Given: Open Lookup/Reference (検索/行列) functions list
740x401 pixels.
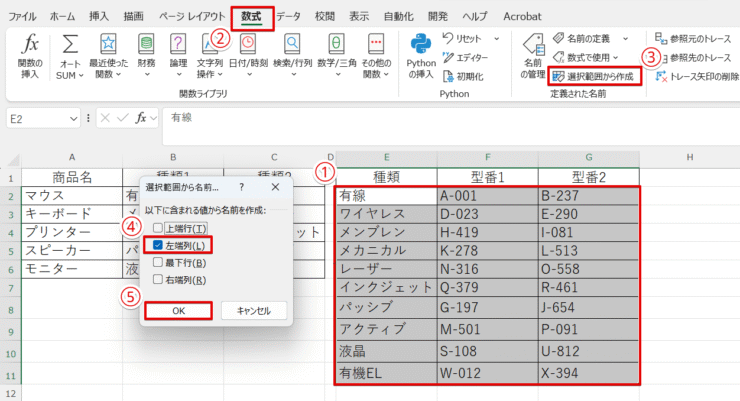Looking at the screenshot, I should pyautogui.click(x=292, y=57).
